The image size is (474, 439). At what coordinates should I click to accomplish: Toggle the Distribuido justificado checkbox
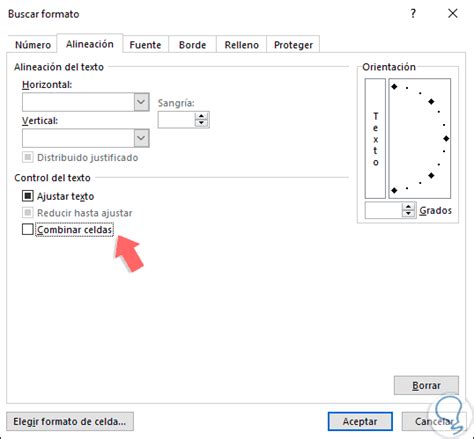tap(28, 157)
